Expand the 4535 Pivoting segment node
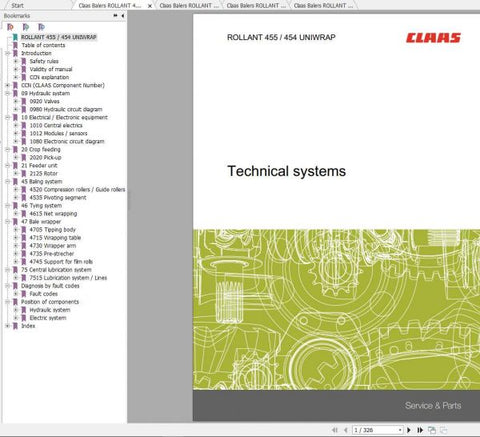Viewport: 480px width, 437px height. (x=16, y=197)
